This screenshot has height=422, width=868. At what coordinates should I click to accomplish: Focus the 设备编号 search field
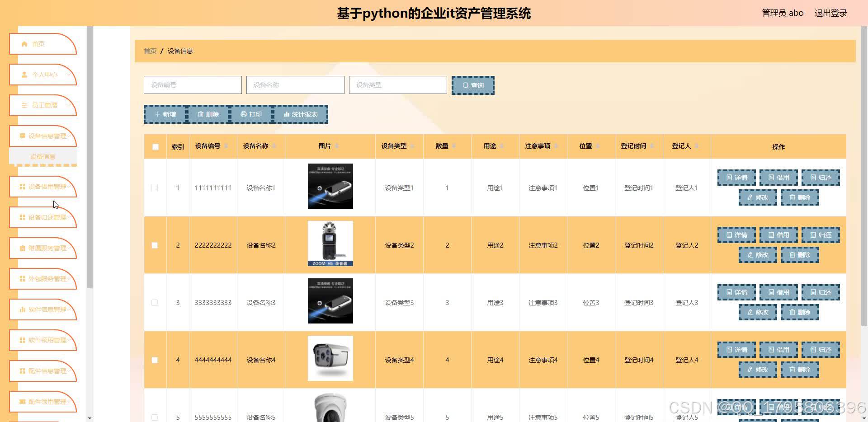pyautogui.click(x=193, y=85)
